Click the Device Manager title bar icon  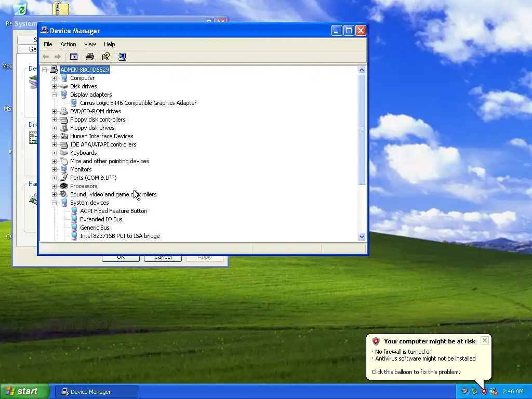click(44, 31)
